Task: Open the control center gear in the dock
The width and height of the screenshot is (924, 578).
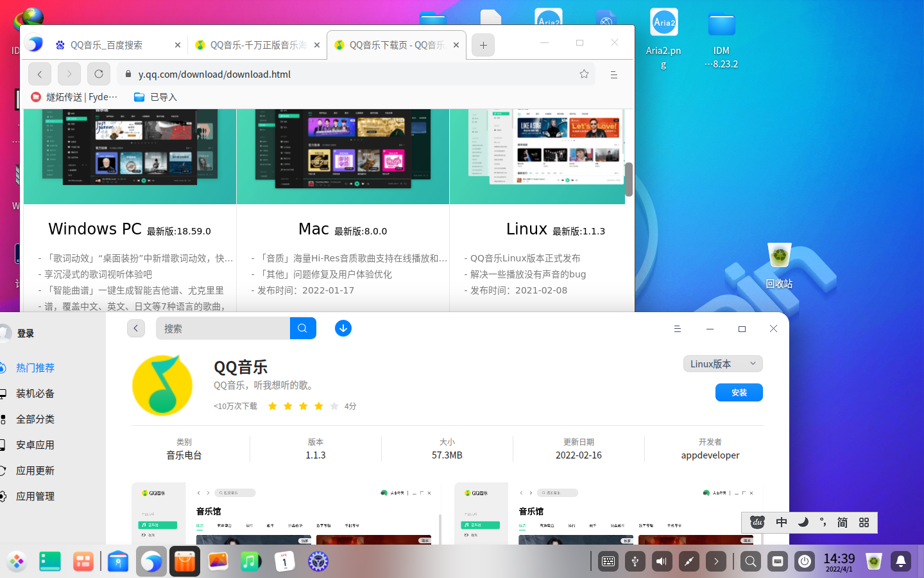Action: 318,562
